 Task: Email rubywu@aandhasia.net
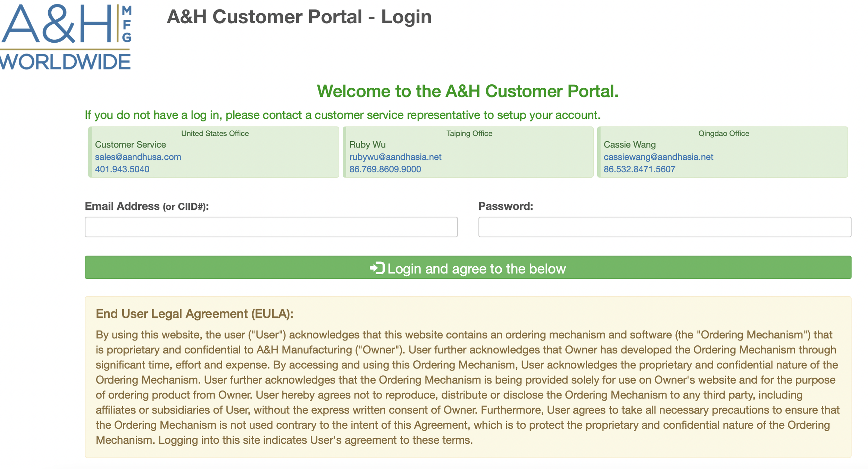(395, 157)
